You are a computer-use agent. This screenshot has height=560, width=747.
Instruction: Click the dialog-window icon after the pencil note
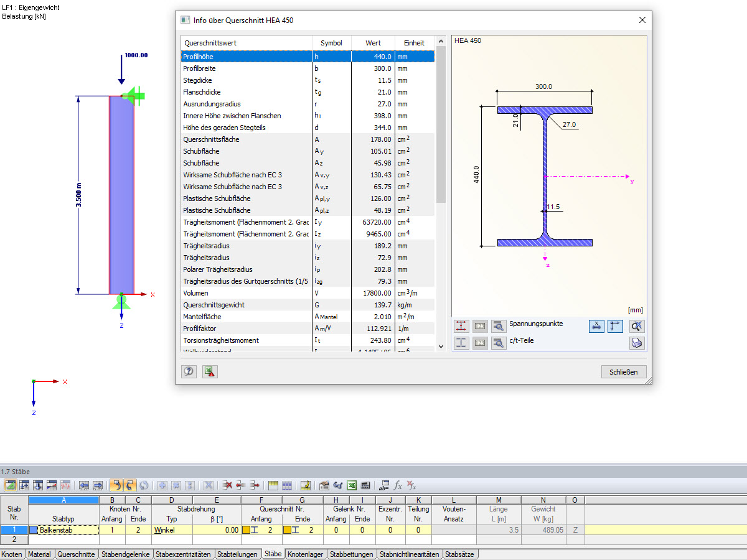[x=324, y=485]
